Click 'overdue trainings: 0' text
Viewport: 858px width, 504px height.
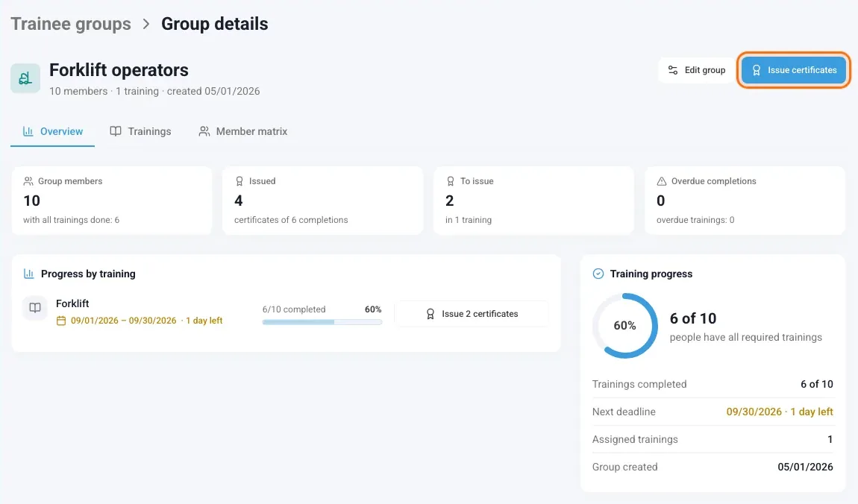[x=695, y=220]
